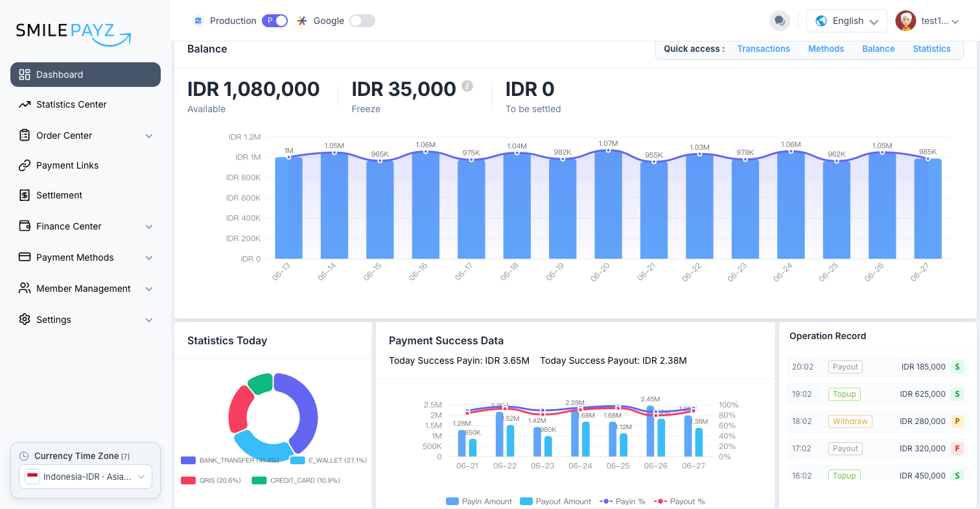
Task: Click the Topup tag at 19:02
Action: (845, 394)
